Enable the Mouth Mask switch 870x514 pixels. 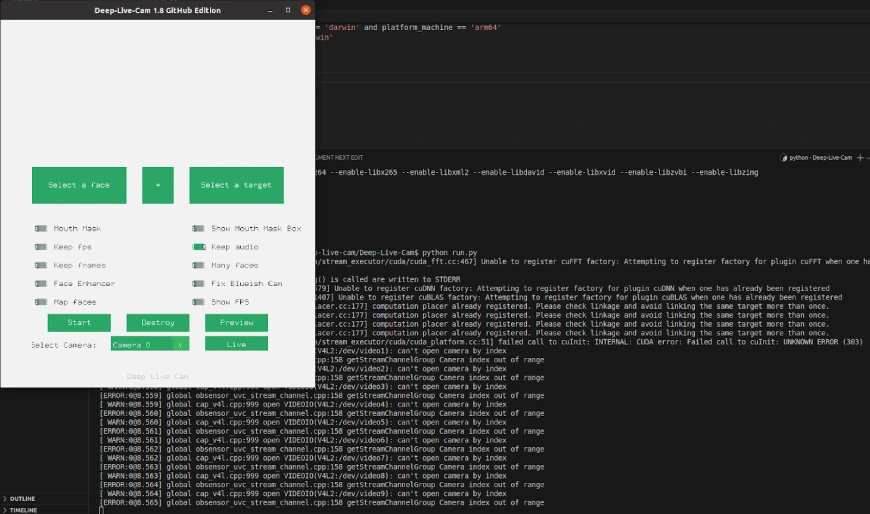pyautogui.click(x=41, y=228)
